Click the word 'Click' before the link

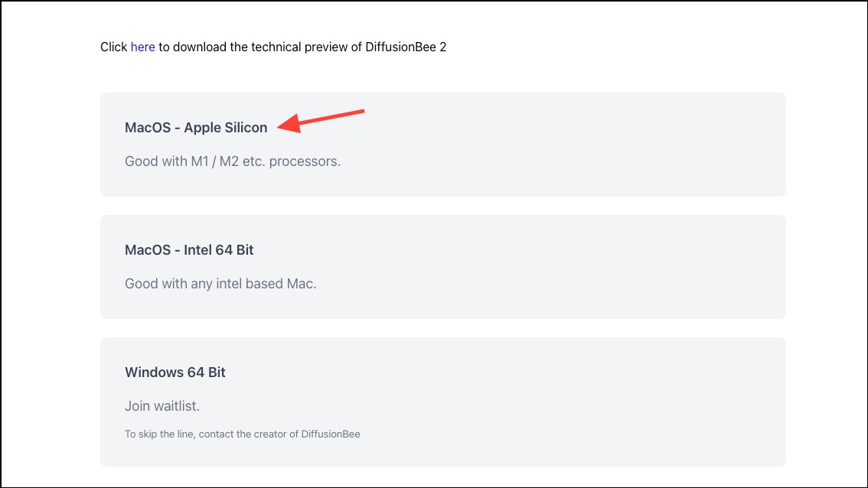click(113, 47)
